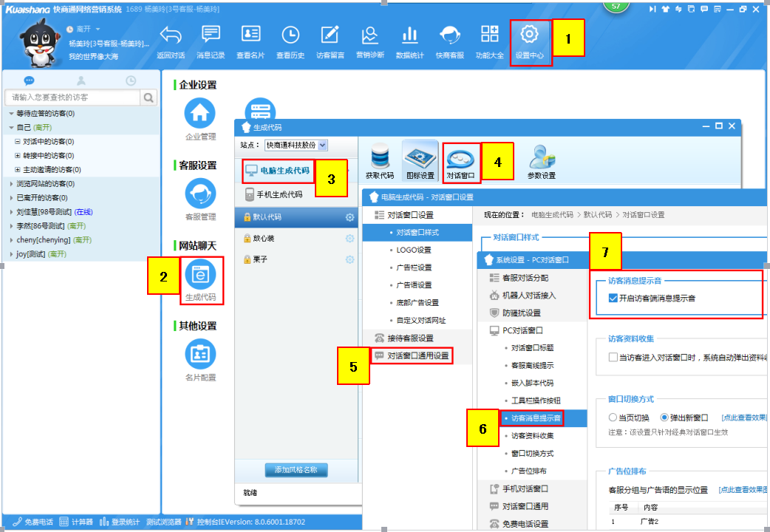Viewport: 770px width, 532px height.
Task: Select the 对话窗口 toolbar icon
Action: pyautogui.click(x=461, y=160)
